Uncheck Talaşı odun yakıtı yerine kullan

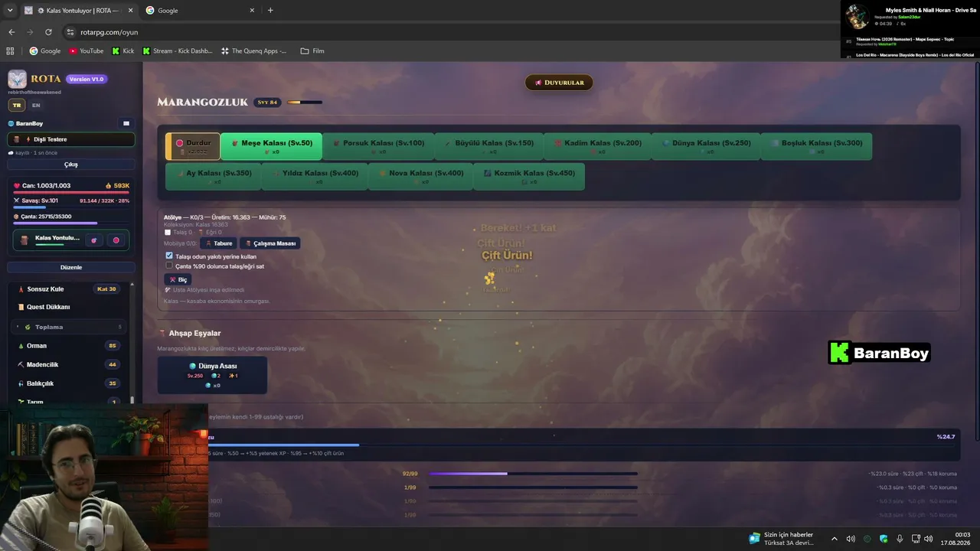169,256
